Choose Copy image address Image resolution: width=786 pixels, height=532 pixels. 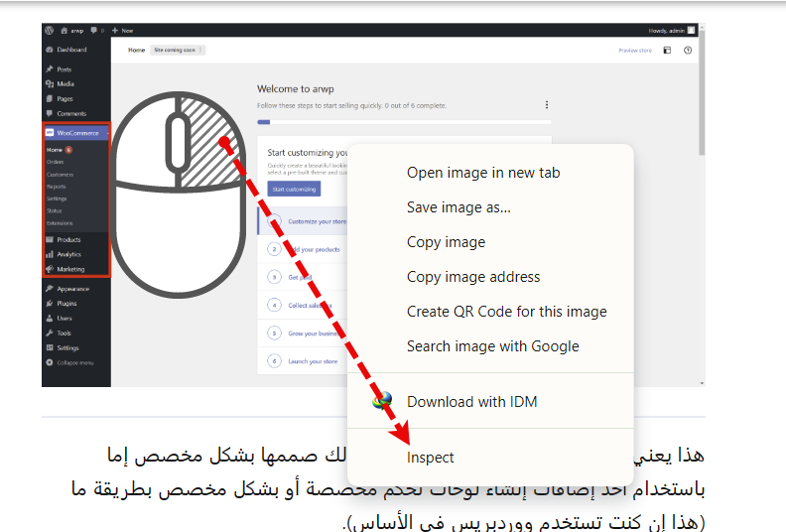[x=473, y=277]
